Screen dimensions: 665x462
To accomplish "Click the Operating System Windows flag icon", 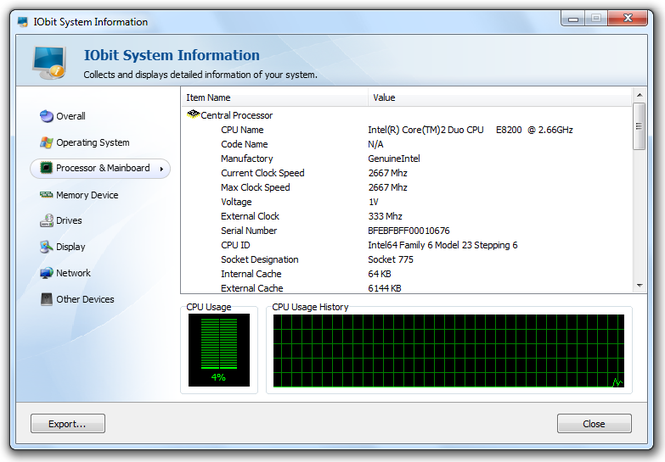I will 46,143.
